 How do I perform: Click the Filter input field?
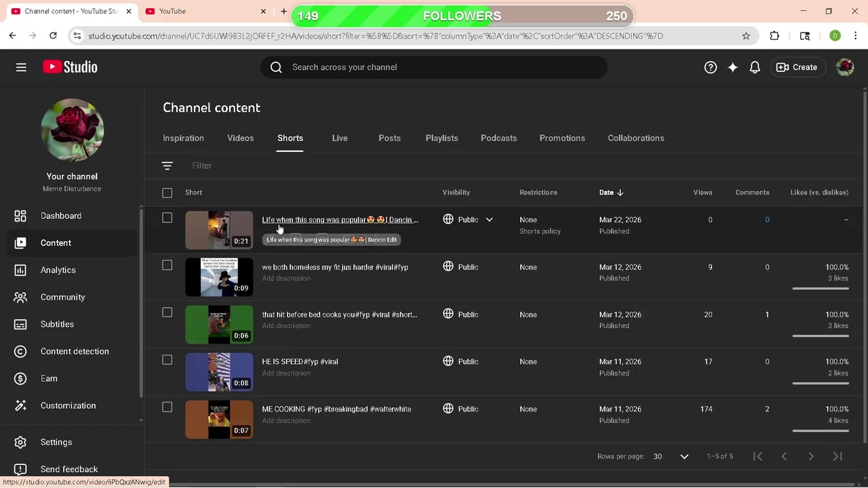point(201,165)
